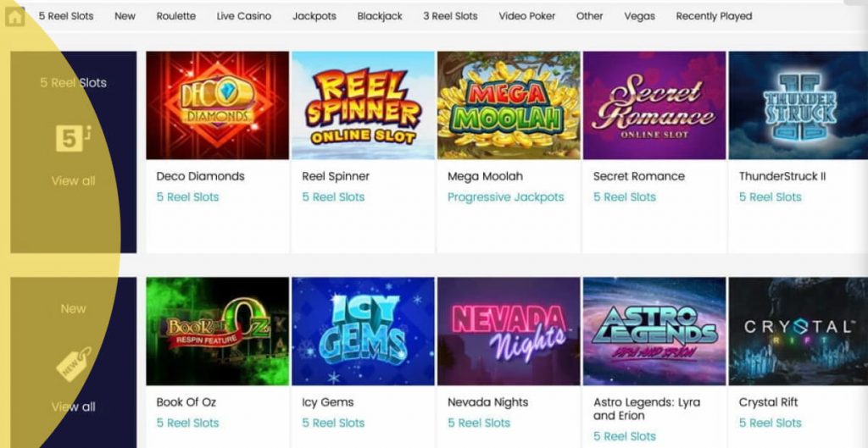Open the Reel Spinner game thumbnail
This screenshot has height=448, width=868.
tap(363, 106)
